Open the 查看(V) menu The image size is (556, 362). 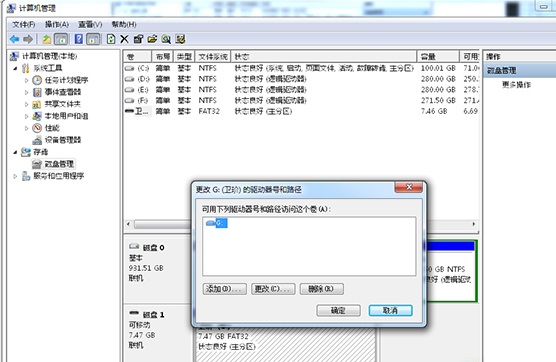(90, 24)
